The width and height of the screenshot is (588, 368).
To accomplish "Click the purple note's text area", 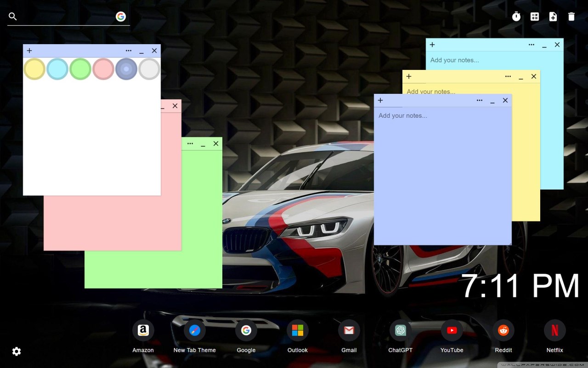I will (443, 176).
